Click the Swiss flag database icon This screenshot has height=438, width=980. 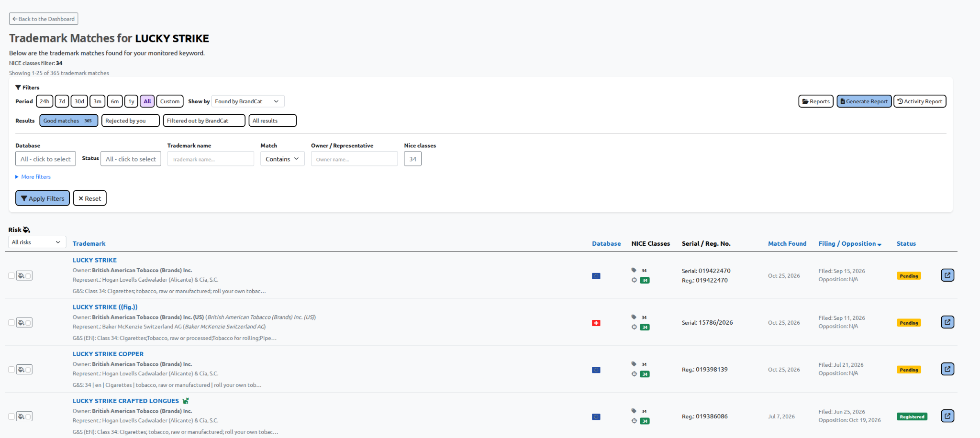tap(596, 323)
